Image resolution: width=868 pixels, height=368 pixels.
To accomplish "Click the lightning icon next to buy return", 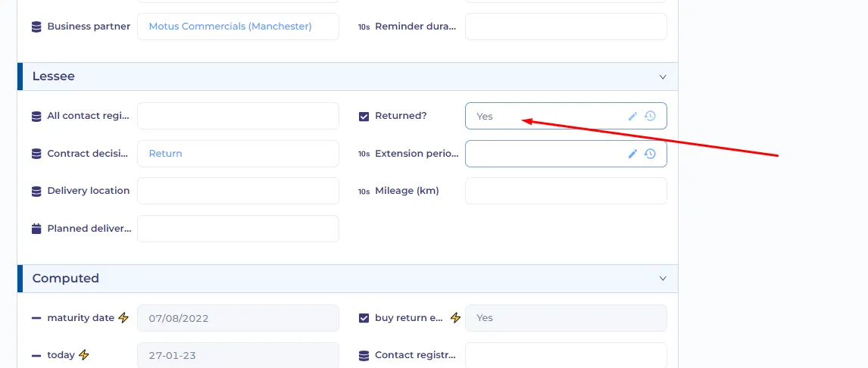I will tap(455, 318).
